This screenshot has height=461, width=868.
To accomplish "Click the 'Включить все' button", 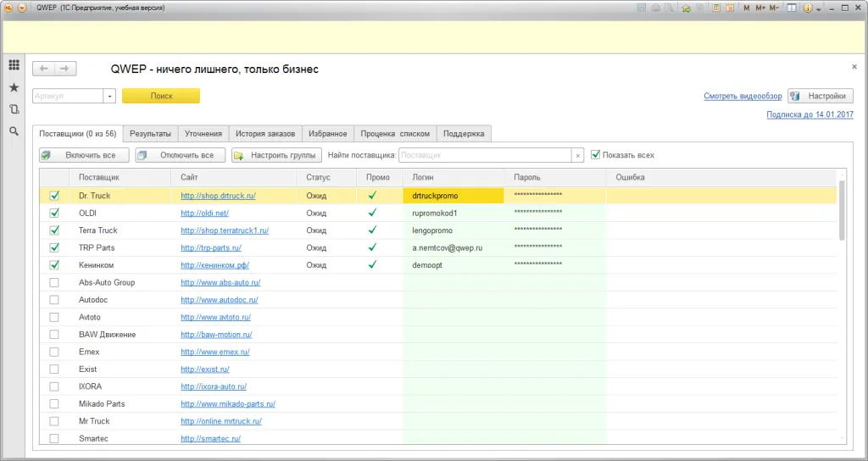I will (84, 155).
